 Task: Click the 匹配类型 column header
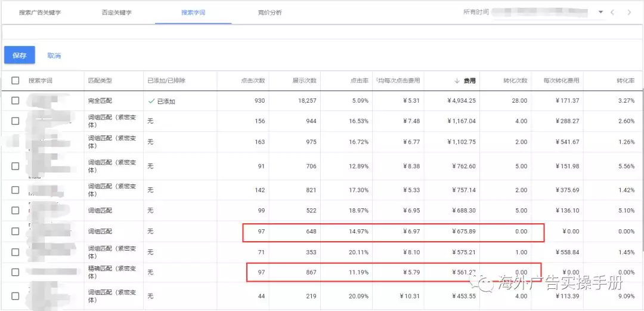point(100,81)
